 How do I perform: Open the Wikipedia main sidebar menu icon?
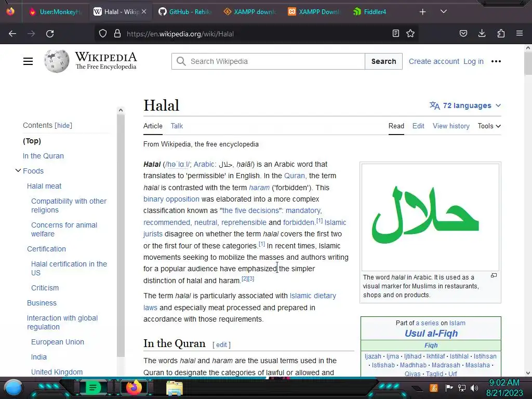pyautogui.click(x=28, y=61)
